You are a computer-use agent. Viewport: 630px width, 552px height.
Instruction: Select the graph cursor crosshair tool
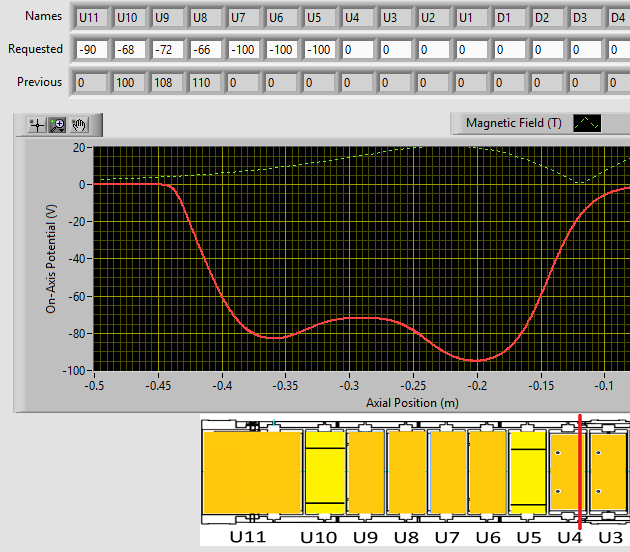point(37,125)
